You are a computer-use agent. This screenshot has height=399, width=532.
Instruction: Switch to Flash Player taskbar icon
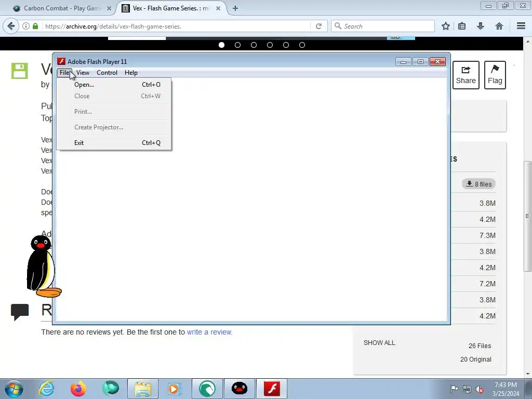[272, 389]
